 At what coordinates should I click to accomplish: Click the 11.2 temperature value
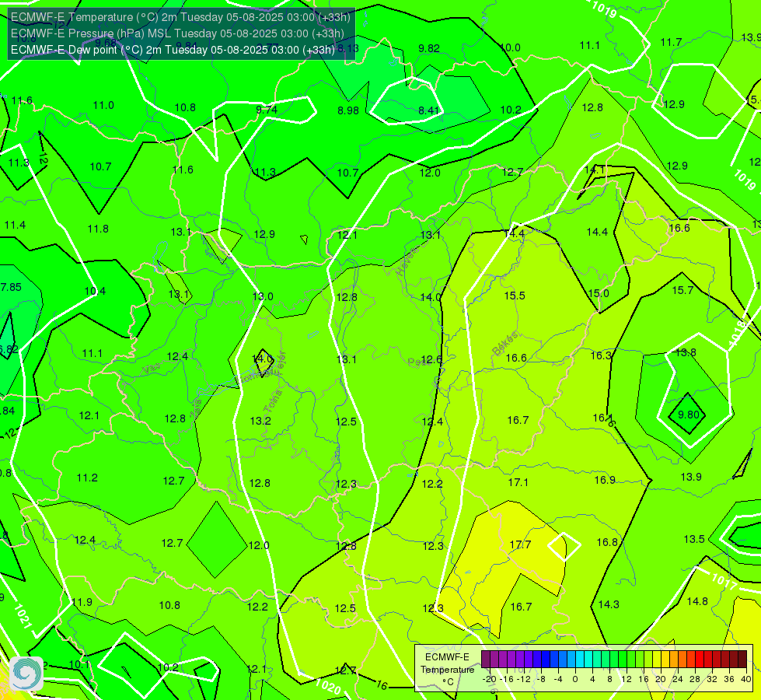pyautogui.click(x=87, y=478)
